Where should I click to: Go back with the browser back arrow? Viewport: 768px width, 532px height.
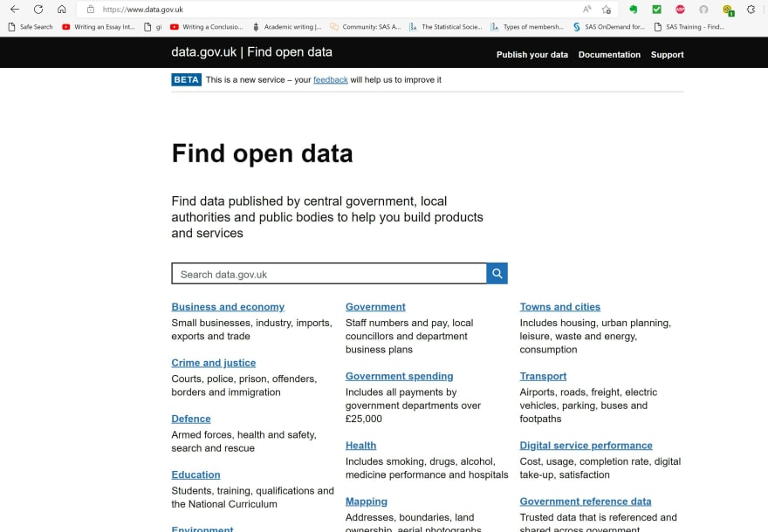[x=15, y=10]
